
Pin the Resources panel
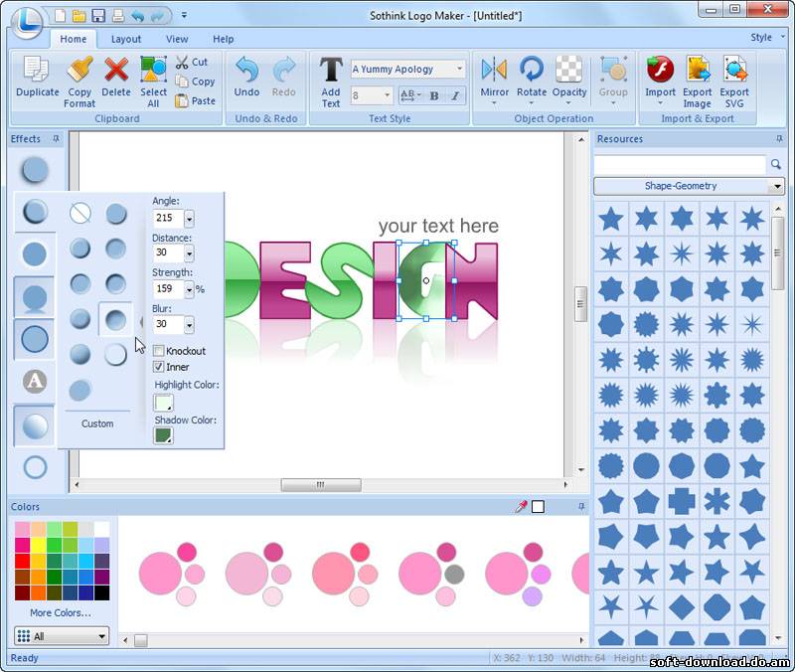point(779,138)
